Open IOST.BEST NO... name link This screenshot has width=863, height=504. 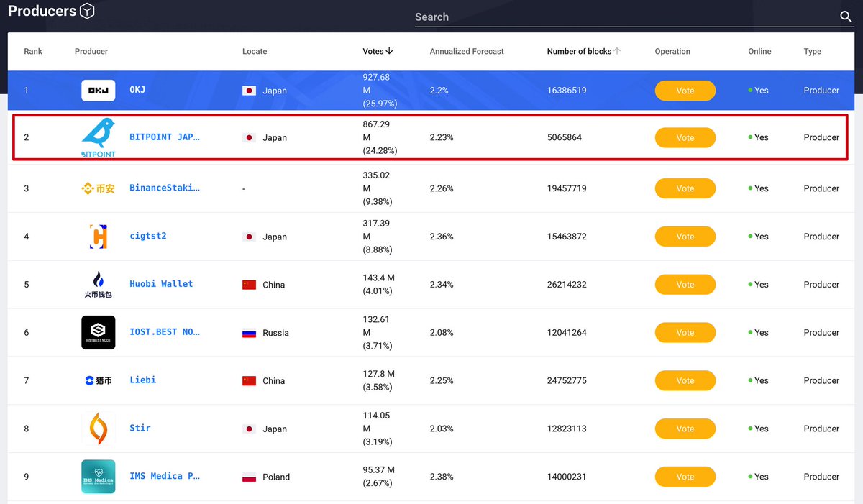coord(165,332)
